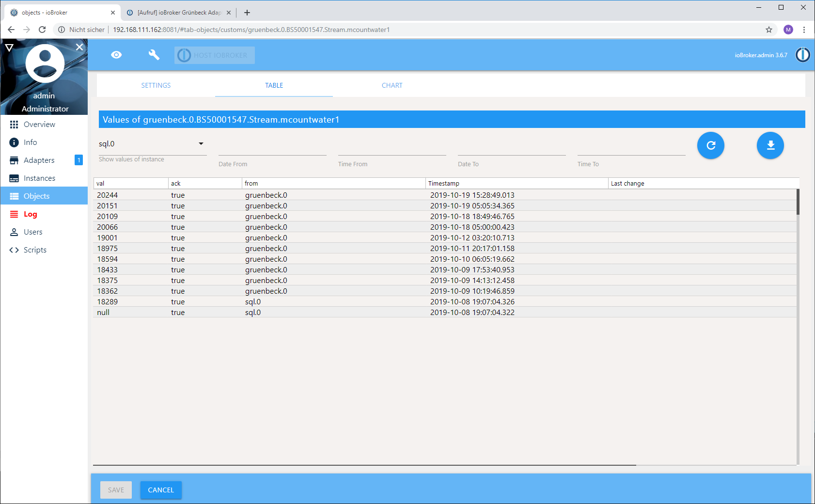Image resolution: width=815 pixels, height=504 pixels.
Task: Switch to the SETTINGS tab
Action: (x=156, y=85)
